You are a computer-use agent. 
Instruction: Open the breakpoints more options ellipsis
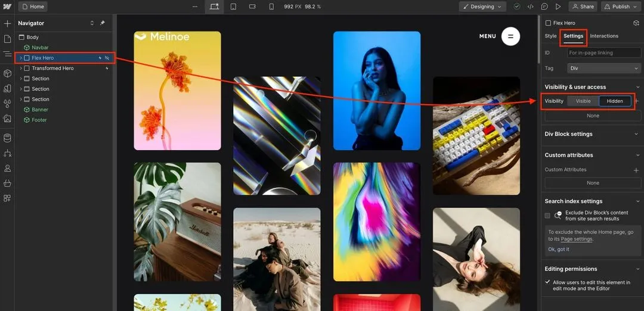click(194, 7)
